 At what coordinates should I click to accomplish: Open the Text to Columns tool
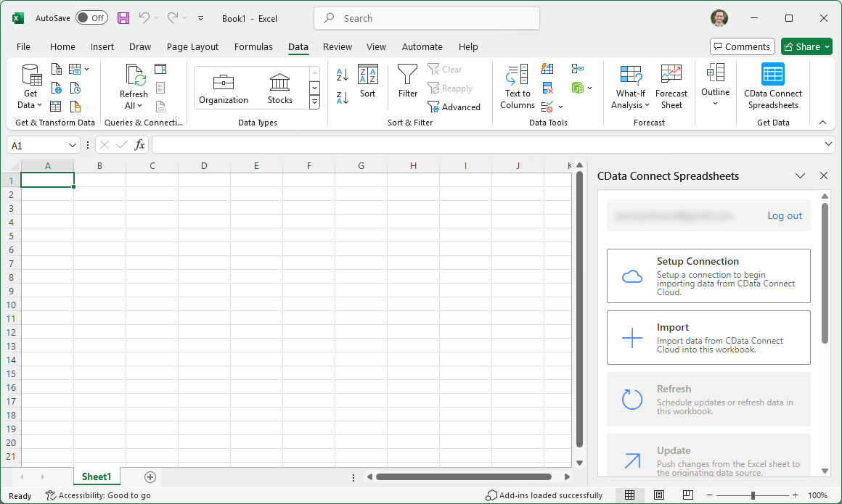517,86
